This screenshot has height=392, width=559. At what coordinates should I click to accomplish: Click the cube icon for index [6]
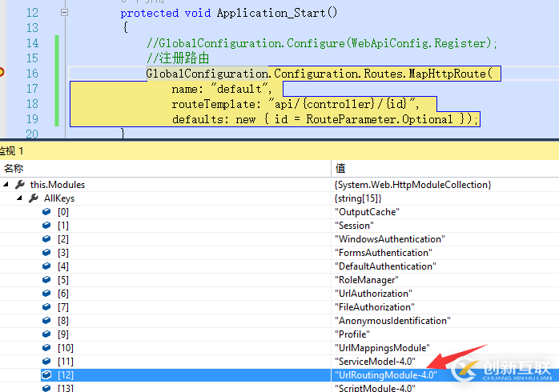pyautogui.click(x=46, y=294)
